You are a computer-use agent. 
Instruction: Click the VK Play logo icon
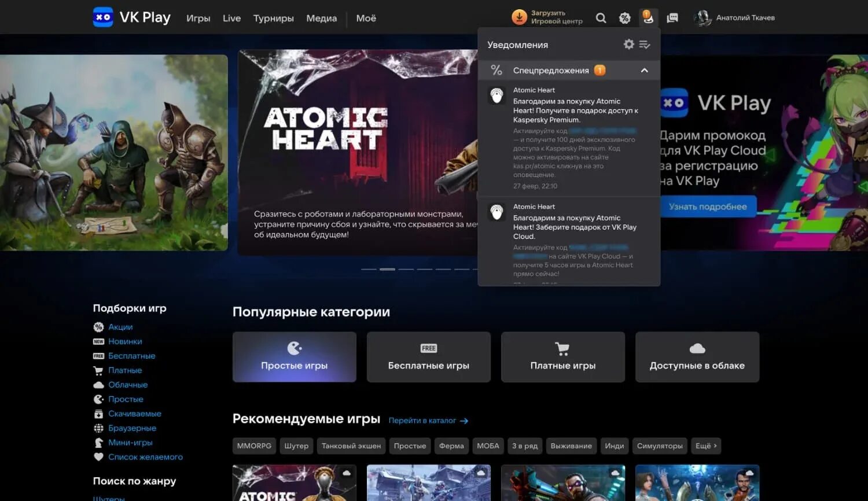click(x=103, y=17)
